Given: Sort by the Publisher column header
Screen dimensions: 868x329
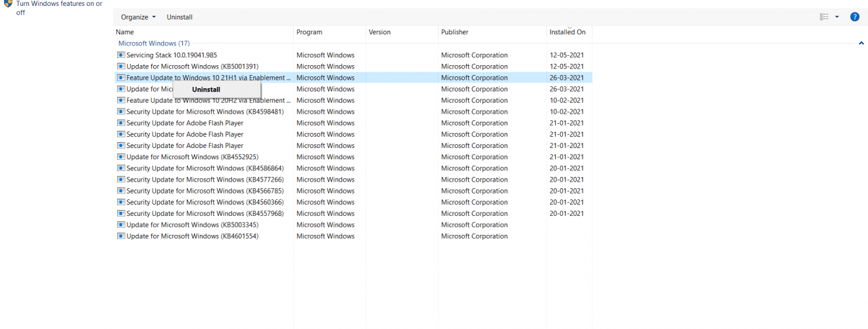Looking at the screenshot, I should click(x=455, y=32).
